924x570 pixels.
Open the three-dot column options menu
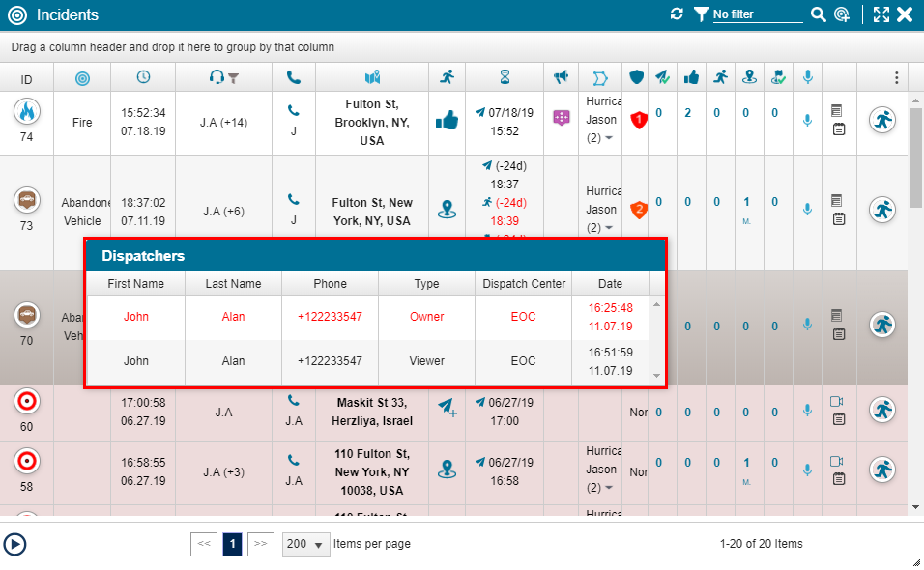point(896,76)
